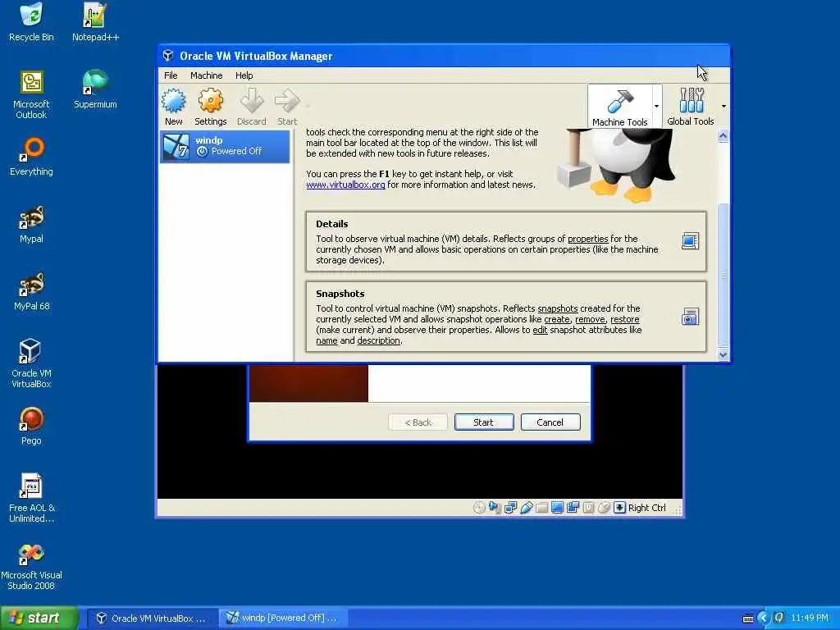The height and width of the screenshot is (630, 840).
Task: Click the shared folders icon in windp status bar
Action: click(x=541, y=507)
